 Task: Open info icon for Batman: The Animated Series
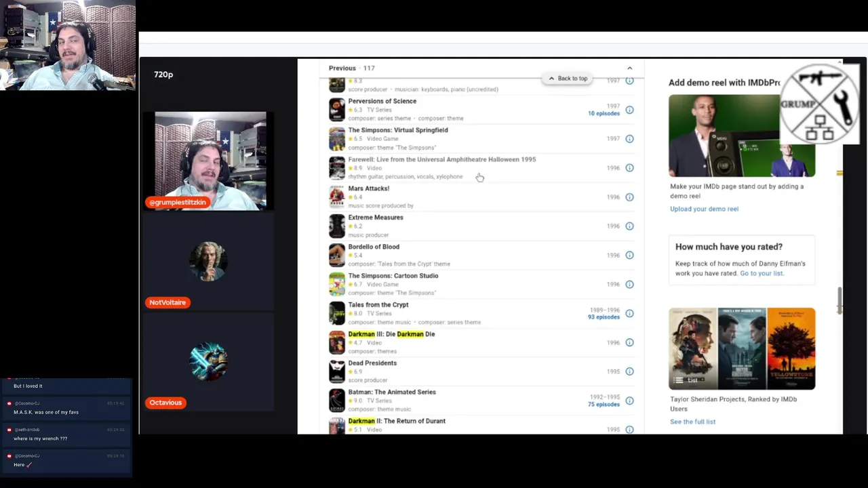coord(629,401)
